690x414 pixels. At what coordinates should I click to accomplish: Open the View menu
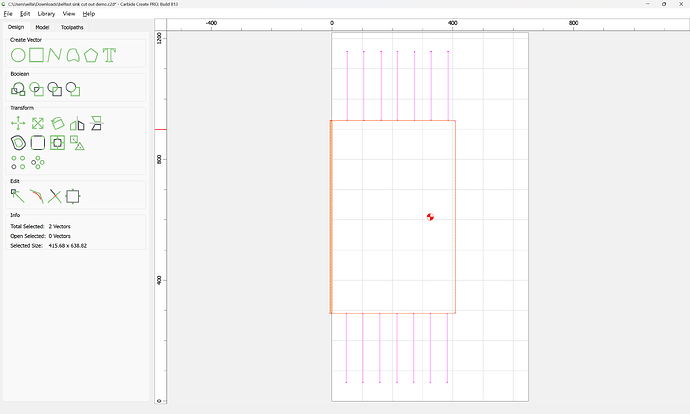[69, 14]
